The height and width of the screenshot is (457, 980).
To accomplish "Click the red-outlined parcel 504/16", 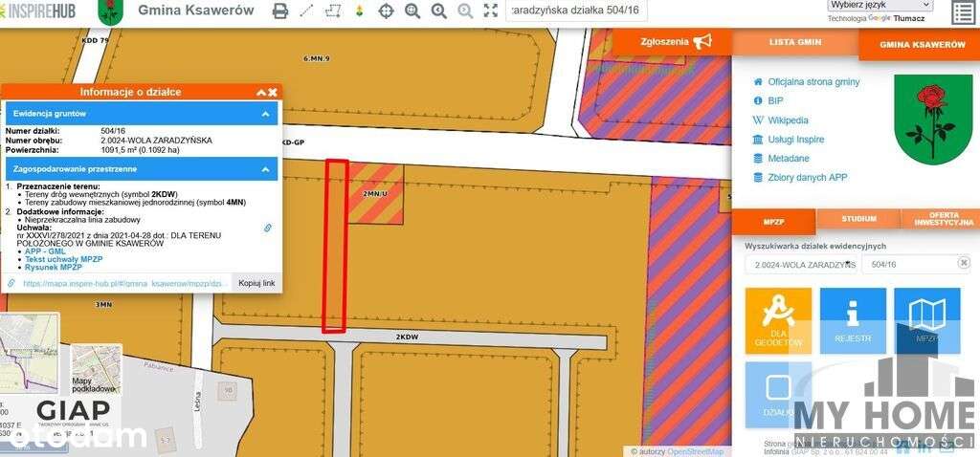I will tap(336, 247).
